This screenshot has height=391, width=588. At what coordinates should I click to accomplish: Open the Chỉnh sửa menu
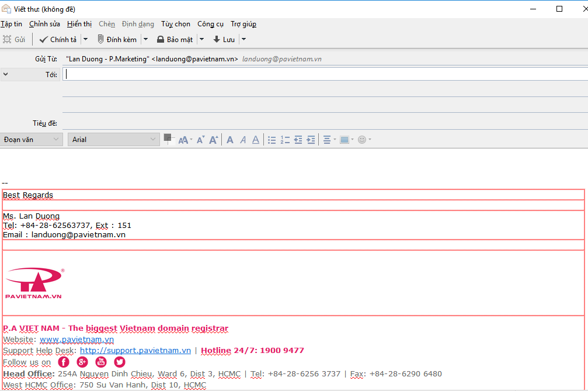click(44, 24)
